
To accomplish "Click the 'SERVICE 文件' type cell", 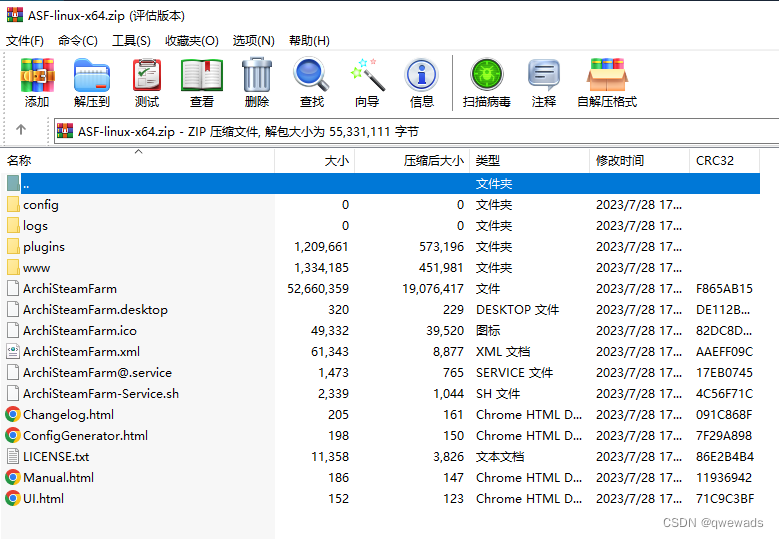I will tap(514, 373).
